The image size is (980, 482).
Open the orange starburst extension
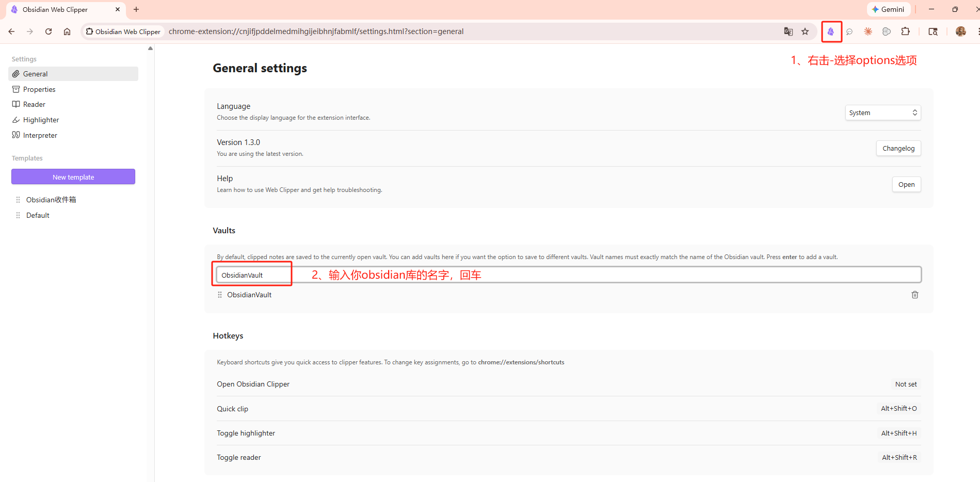coord(868,31)
